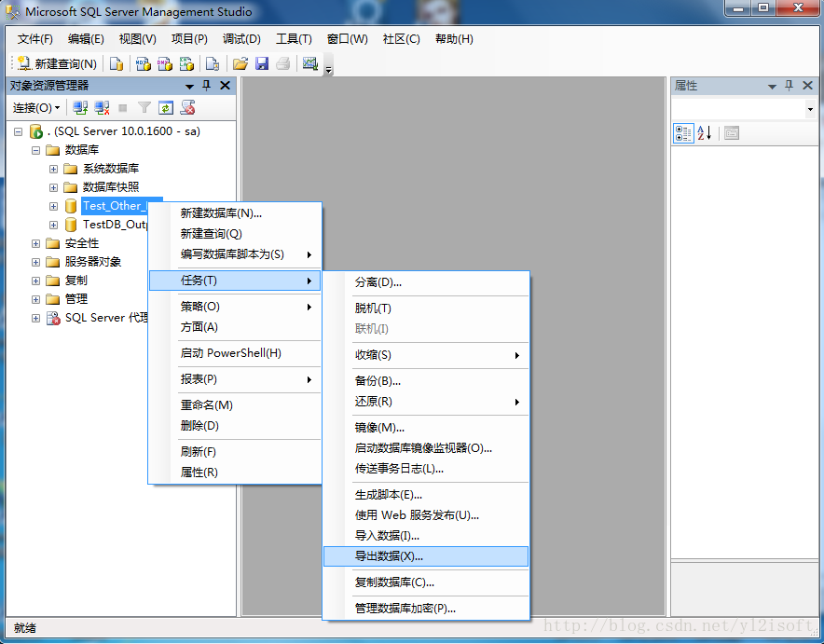Screen dimensions: 824x644
Task: Expand the 系统数据库 folder
Action: click(54, 169)
